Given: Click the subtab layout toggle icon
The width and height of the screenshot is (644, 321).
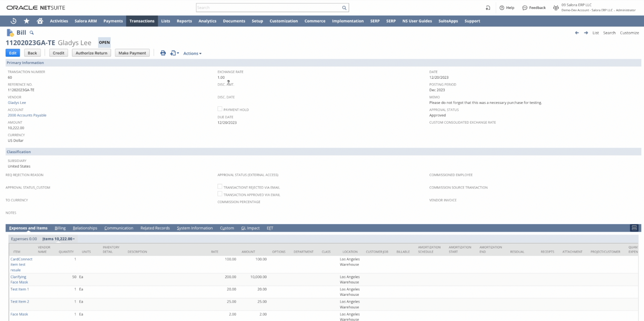Looking at the screenshot, I should point(634,228).
